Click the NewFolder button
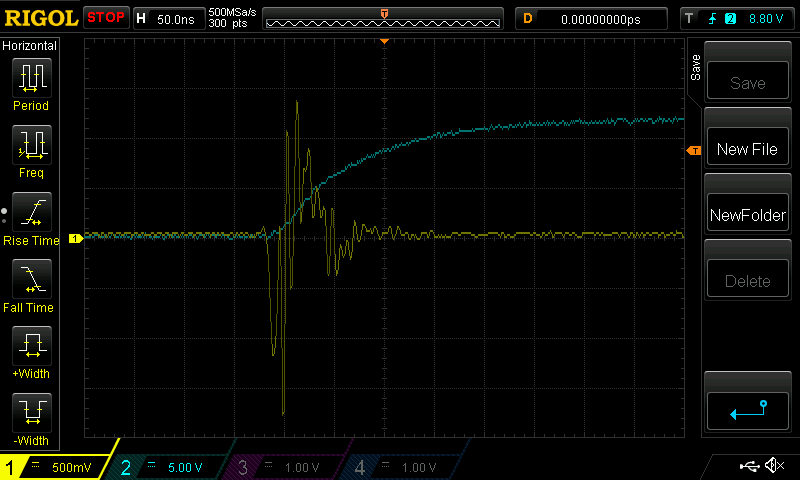 tap(748, 214)
